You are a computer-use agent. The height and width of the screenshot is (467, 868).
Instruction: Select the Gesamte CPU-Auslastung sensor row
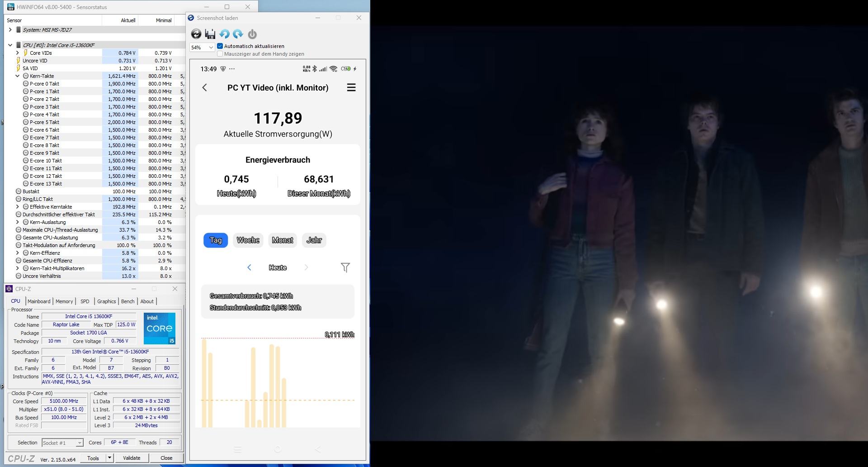click(95, 238)
